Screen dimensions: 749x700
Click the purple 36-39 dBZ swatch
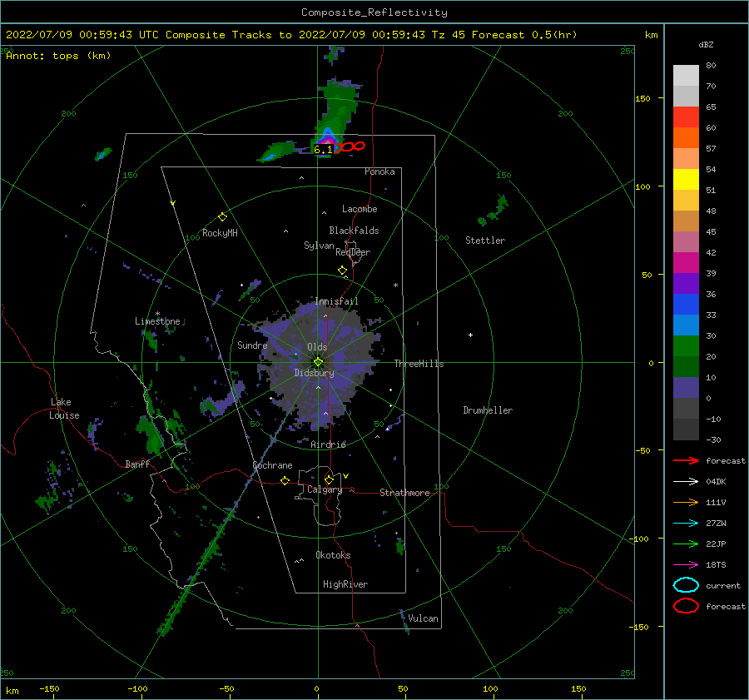[x=686, y=284]
